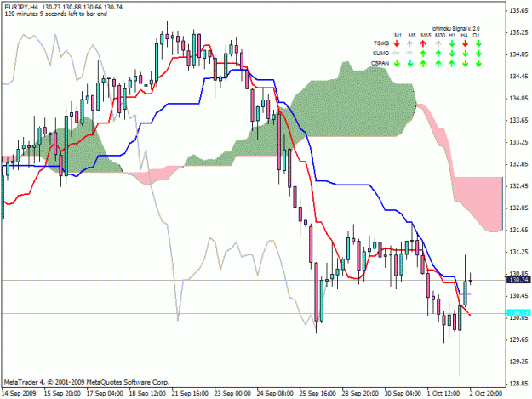
Task: Click the 134.45 price axis label
Action: point(518,77)
